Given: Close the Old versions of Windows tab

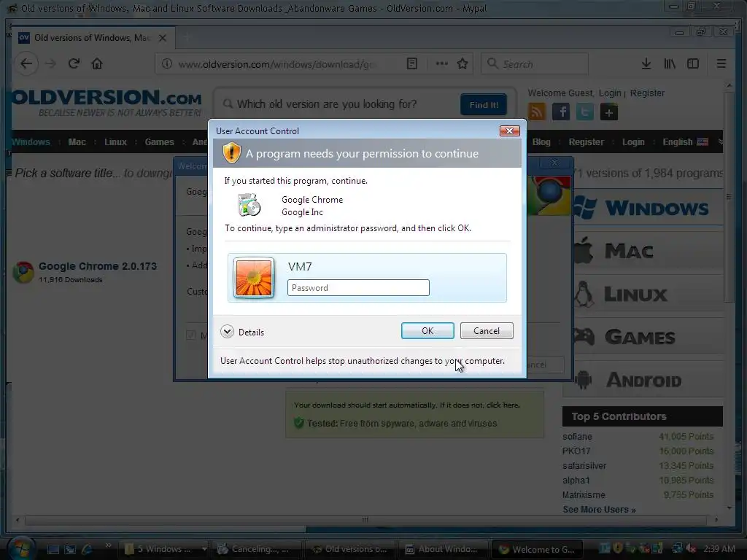Looking at the screenshot, I should (x=163, y=38).
